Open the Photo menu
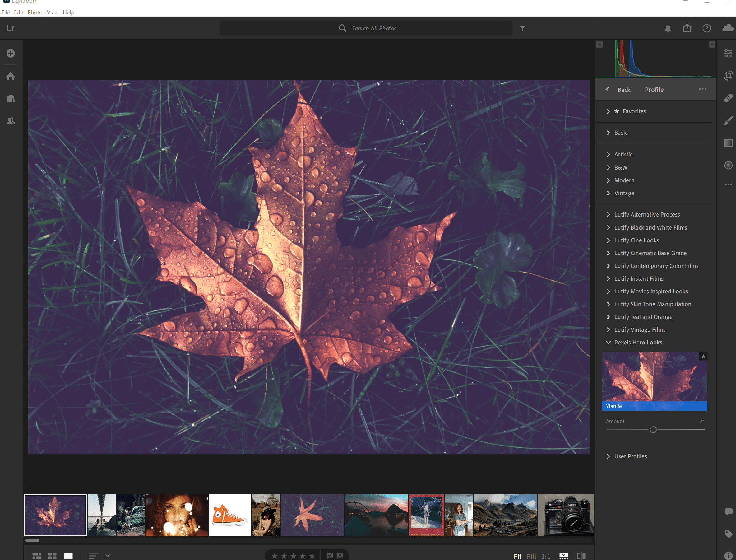This screenshot has width=736, height=560. click(35, 12)
